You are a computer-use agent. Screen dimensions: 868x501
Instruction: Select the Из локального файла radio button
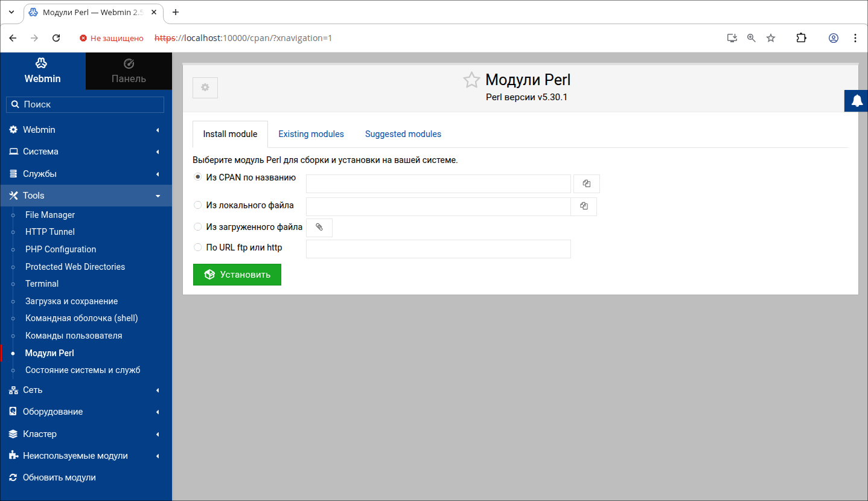[198, 205]
